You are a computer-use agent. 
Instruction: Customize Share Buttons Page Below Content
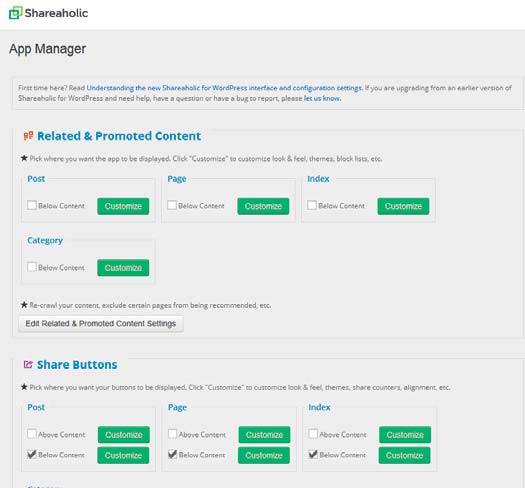pos(264,456)
